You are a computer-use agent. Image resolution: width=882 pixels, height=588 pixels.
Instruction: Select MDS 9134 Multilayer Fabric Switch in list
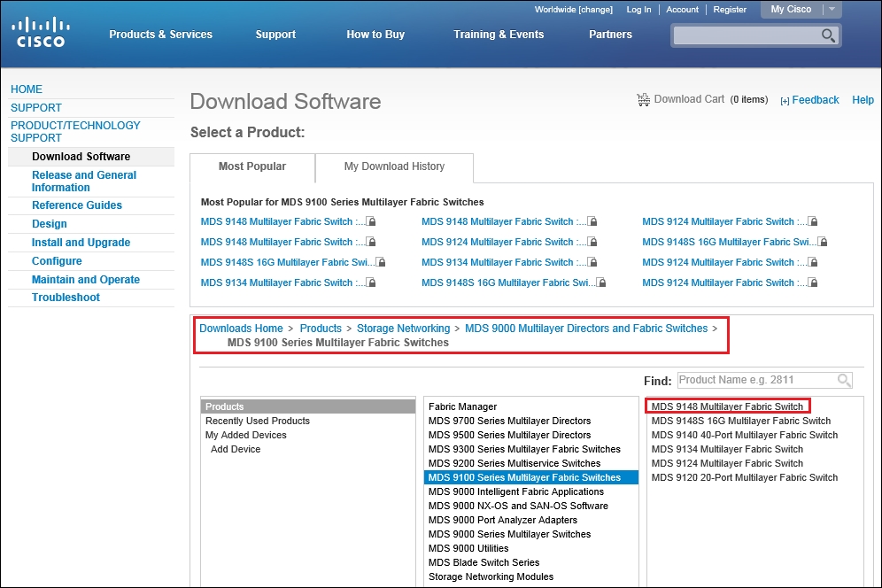point(727,450)
